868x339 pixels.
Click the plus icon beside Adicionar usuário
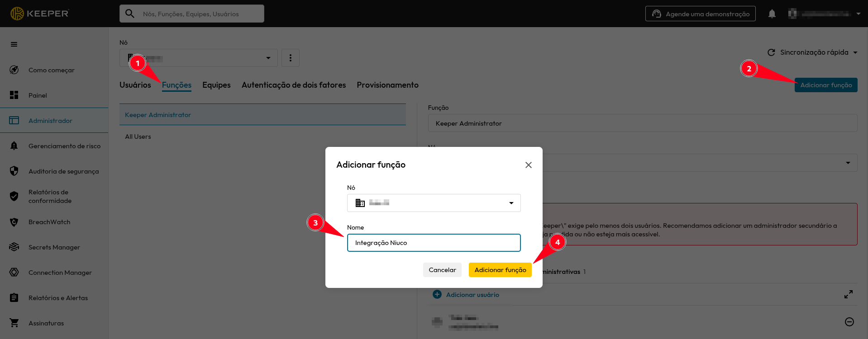[x=437, y=294]
